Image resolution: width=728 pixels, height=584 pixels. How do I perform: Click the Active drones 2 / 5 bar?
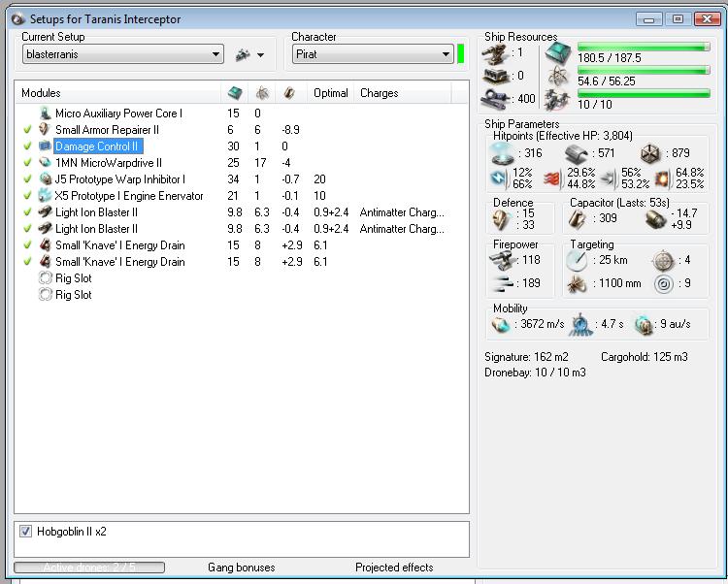point(89,568)
